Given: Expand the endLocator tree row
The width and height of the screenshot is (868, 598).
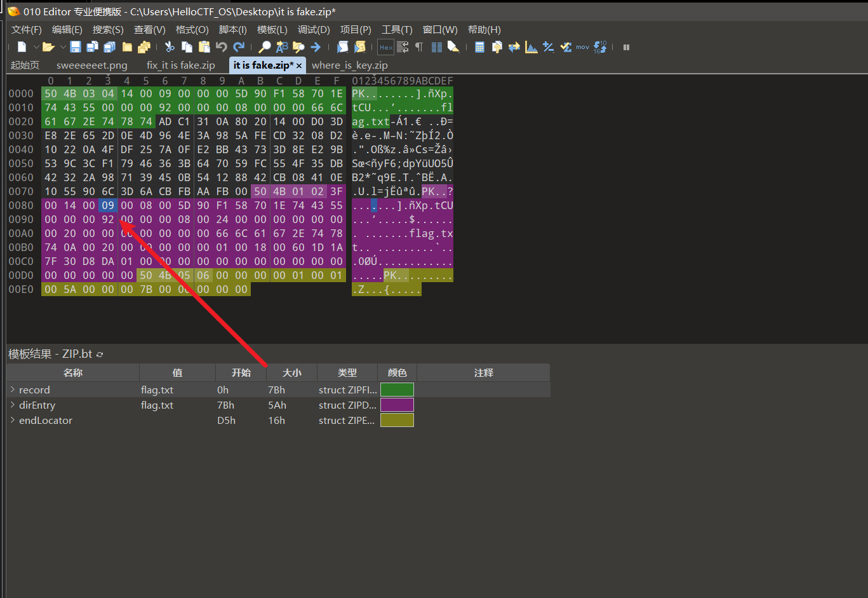Looking at the screenshot, I should 13,420.
